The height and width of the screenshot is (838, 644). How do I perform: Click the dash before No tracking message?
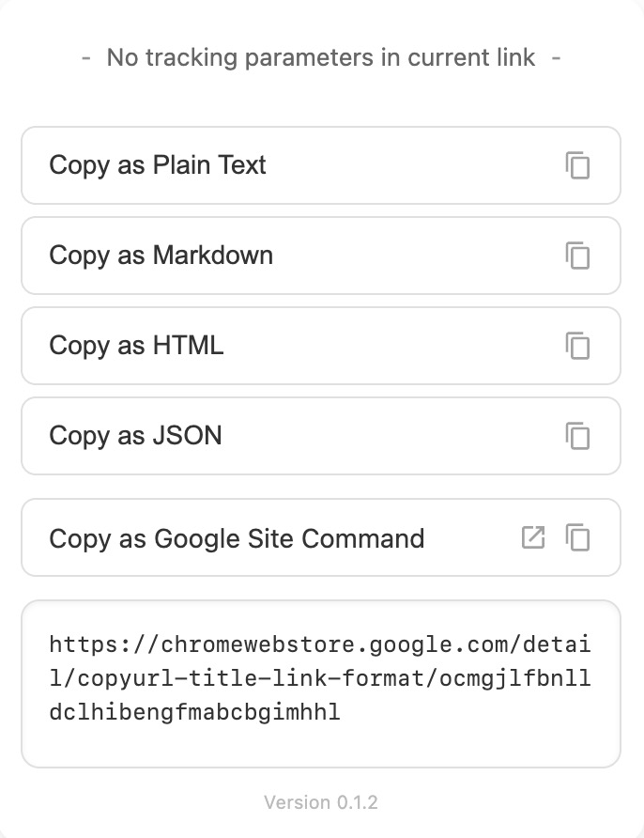[x=86, y=57]
